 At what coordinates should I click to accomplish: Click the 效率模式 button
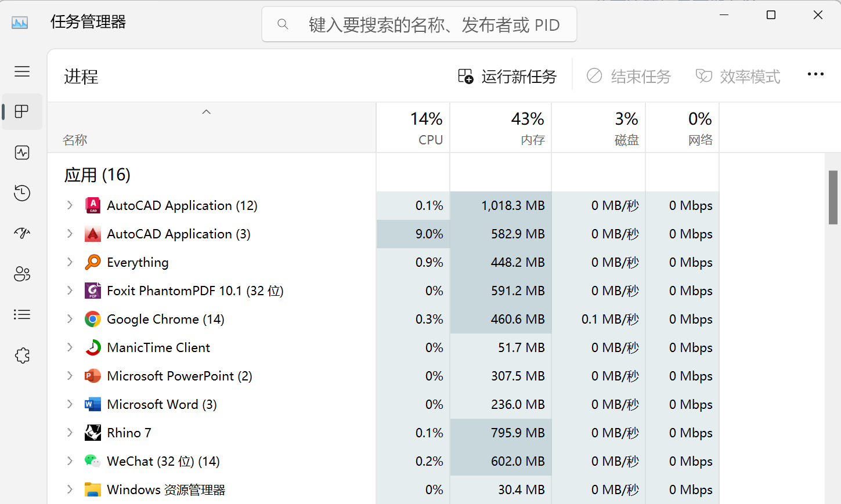point(737,76)
